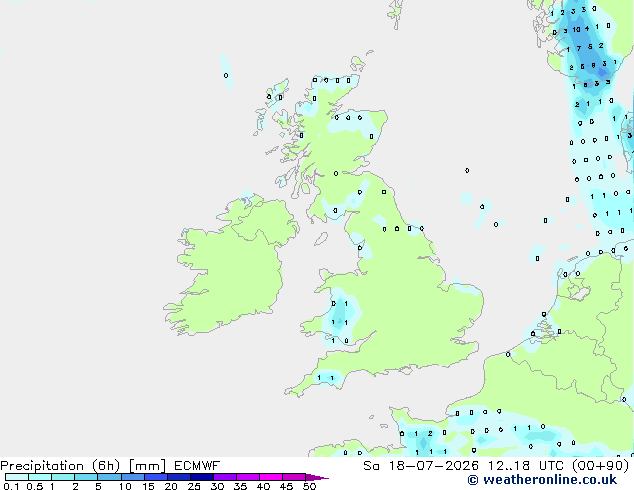Click the 'ECMWF' model label

coord(197,466)
